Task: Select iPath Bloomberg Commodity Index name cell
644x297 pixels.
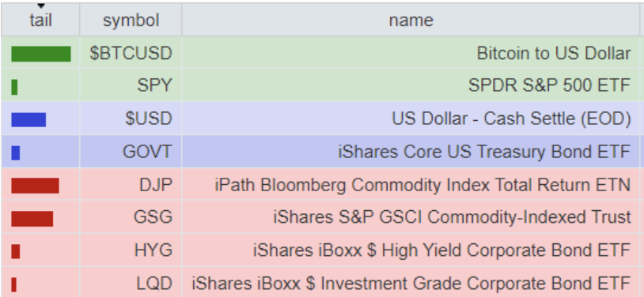Action: pos(411,185)
